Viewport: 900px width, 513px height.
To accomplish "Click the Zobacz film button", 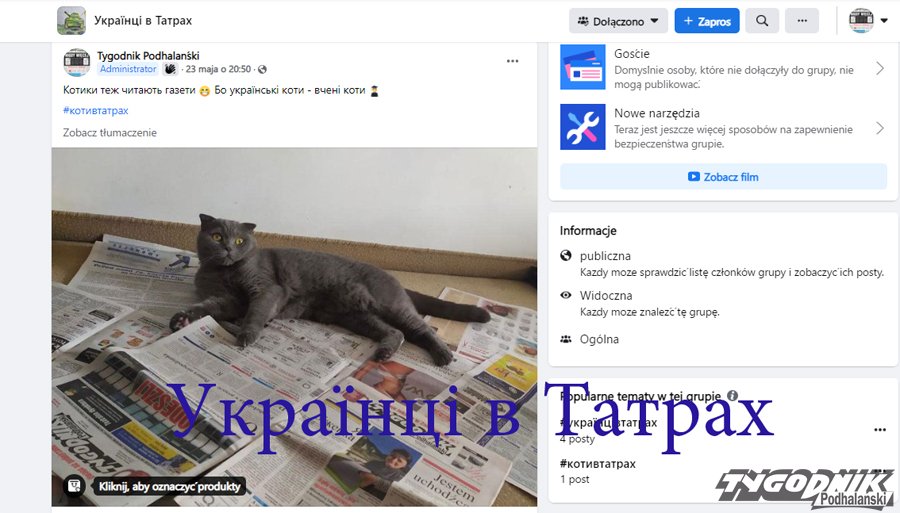I will (723, 177).
